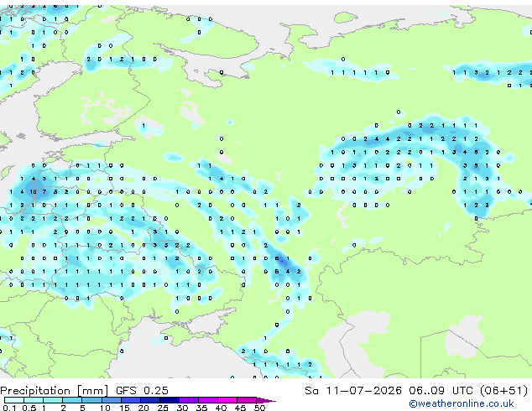
Task: Click the '10' precipitation value on the map
Action: pyautogui.click(x=33, y=192)
